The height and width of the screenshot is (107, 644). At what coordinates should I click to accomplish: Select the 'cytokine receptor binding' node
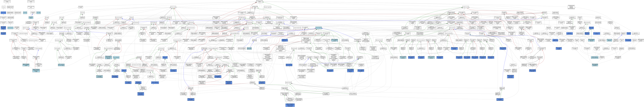coord(3,22)
